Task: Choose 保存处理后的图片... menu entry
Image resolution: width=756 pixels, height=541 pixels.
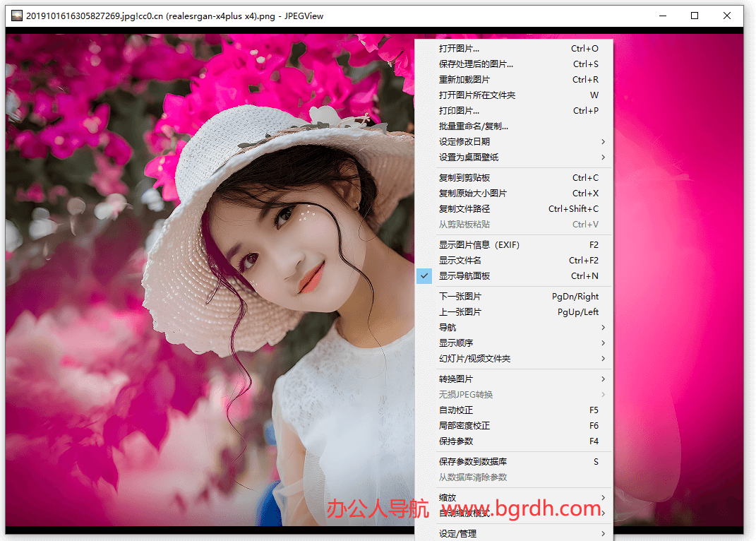Action: [476, 64]
